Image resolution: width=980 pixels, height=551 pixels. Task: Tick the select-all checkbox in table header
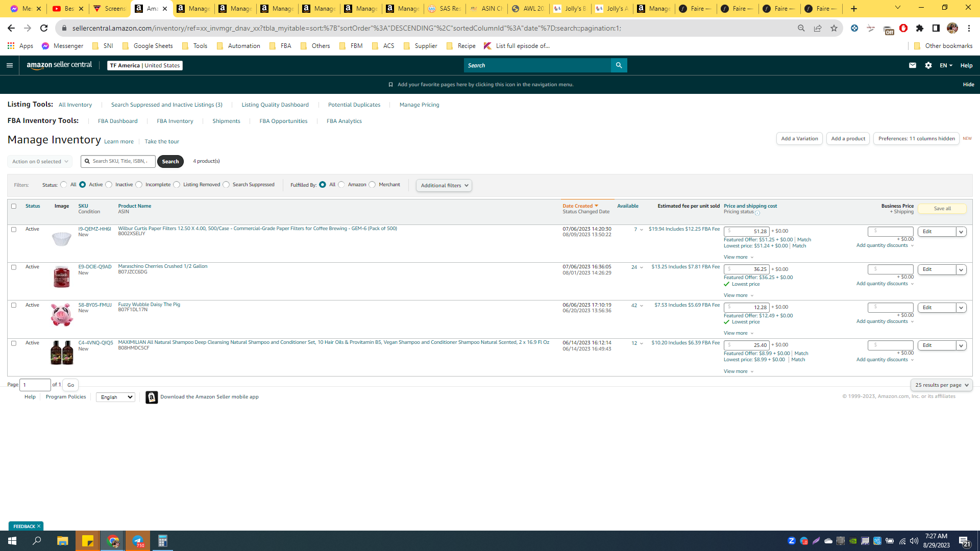(14, 206)
